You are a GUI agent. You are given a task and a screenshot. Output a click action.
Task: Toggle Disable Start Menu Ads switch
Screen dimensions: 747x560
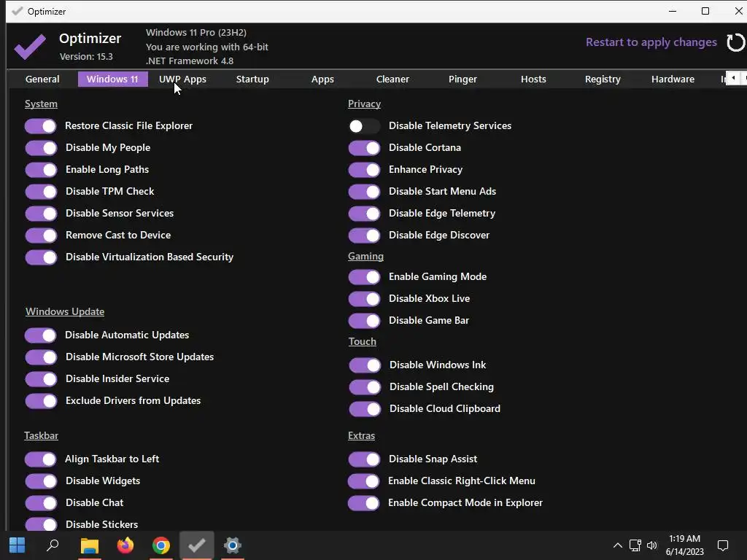click(x=365, y=192)
